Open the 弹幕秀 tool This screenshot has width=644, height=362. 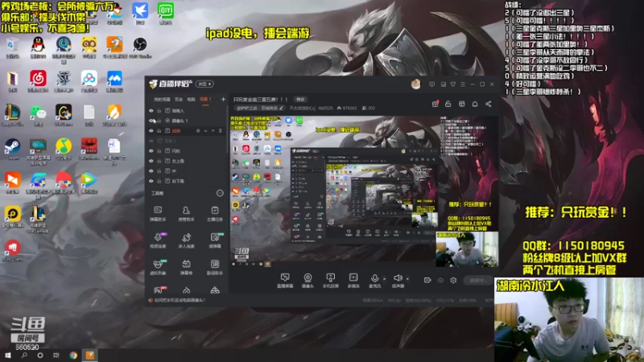point(186,267)
